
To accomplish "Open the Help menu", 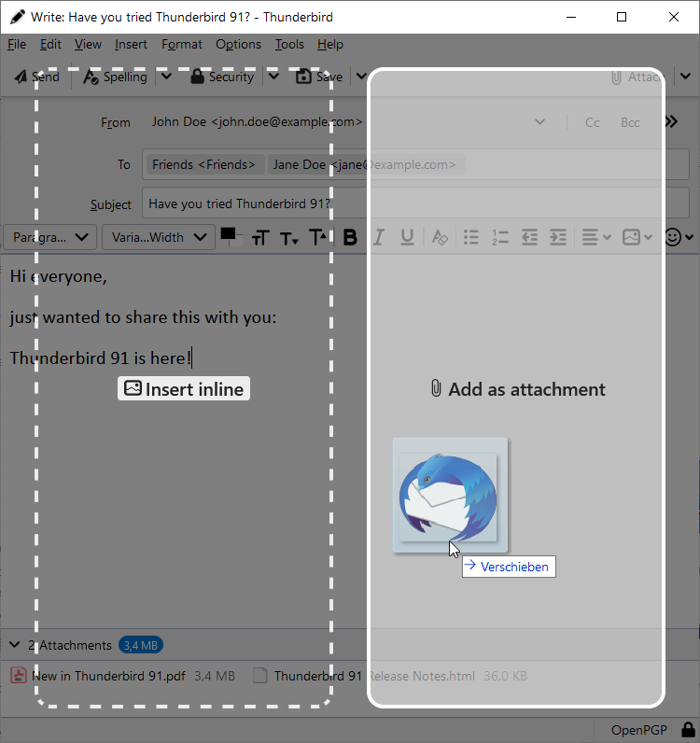I will [330, 45].
